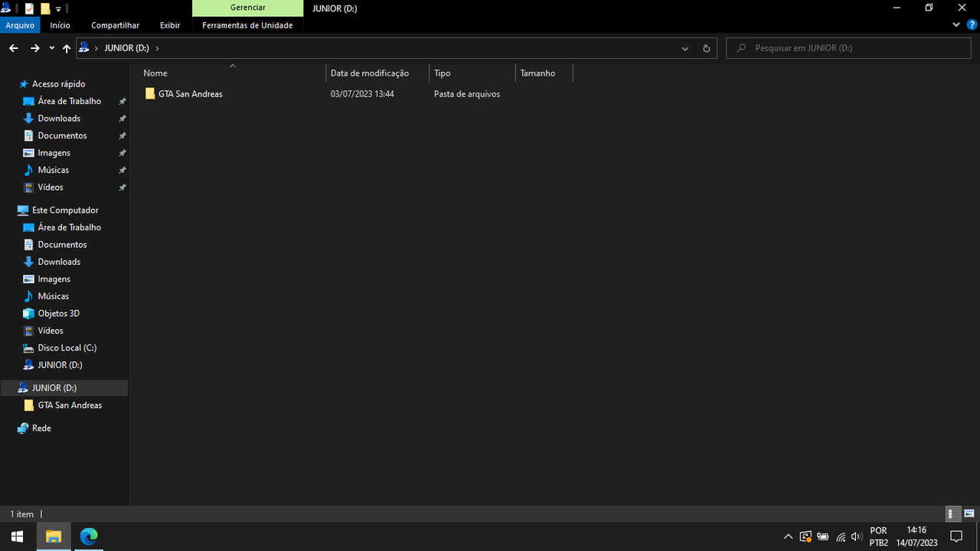The image size is (980, 551).
Task: Go forward with the right arrow button
Action: point(34,48)
